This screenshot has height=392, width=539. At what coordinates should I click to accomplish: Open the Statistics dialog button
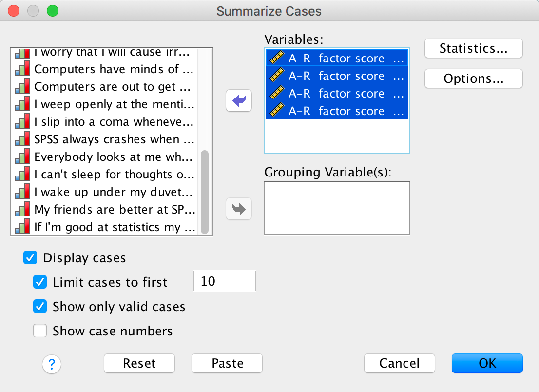[473, 48]
